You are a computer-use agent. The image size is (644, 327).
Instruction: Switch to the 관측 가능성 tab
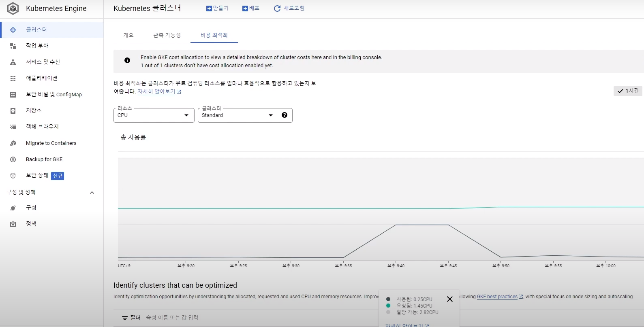pyautogui.click(x=167, y=35)
